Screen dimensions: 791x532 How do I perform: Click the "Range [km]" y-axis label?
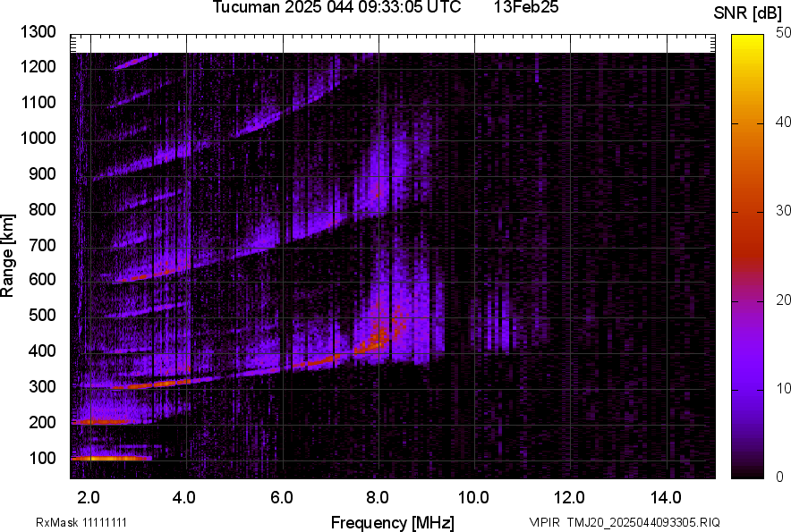(x=9, y=256)
